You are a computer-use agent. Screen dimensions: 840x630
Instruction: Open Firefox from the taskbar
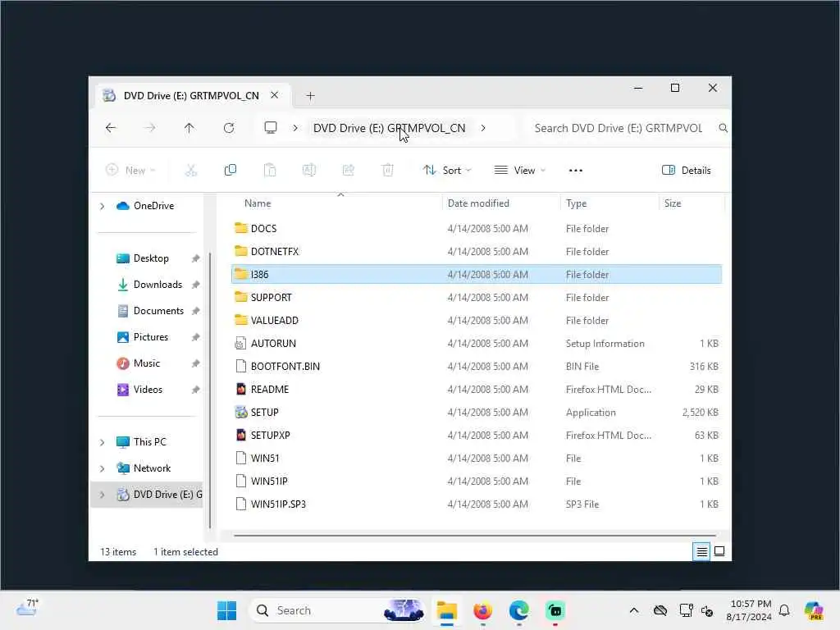point(482,610)
